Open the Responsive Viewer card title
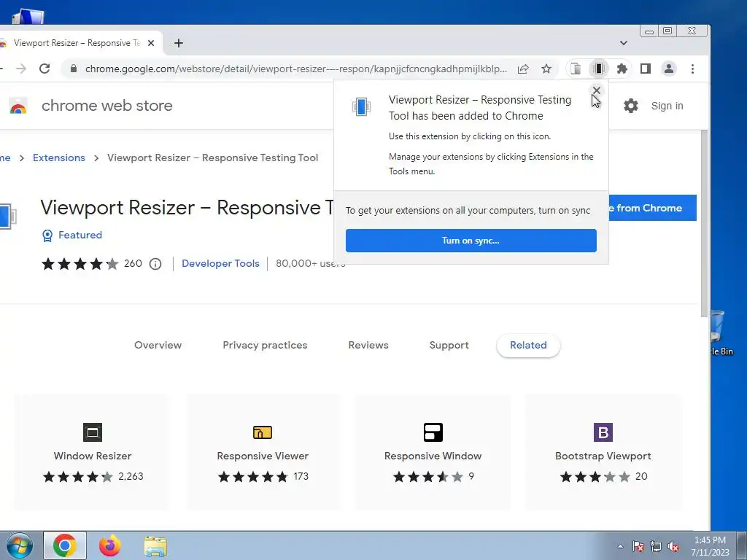Screen dimensions: 747x560 point(263,456)
